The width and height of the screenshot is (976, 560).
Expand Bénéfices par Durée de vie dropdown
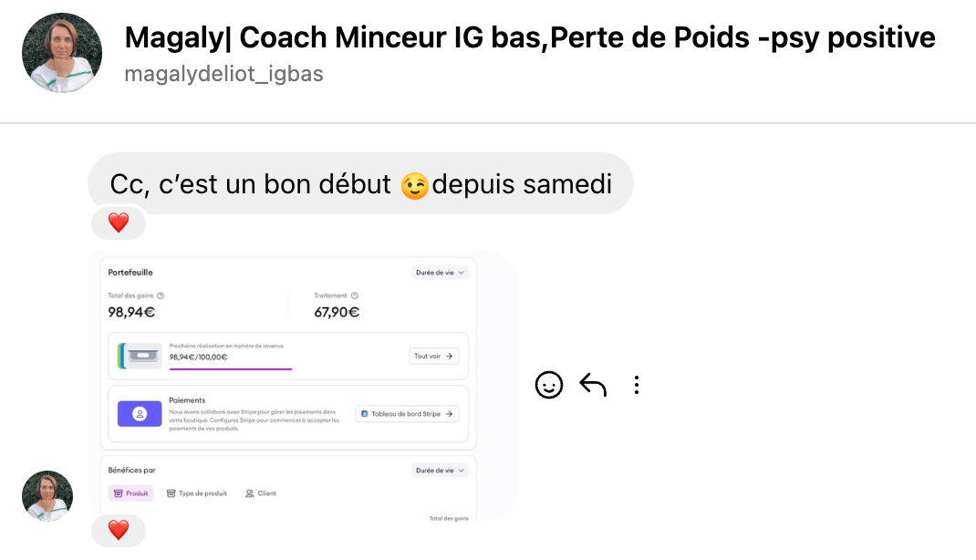pyautogui.click(x=440, y=471)
